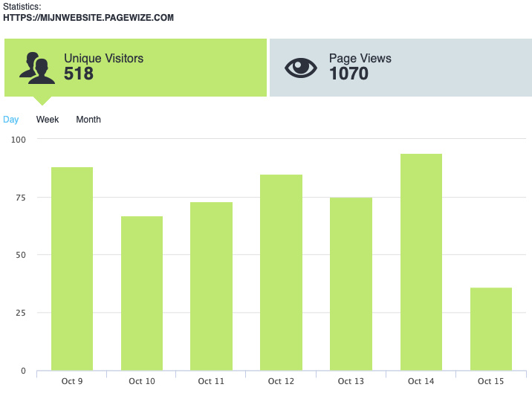
Task: Click the shortest bar for Oct 15
Action: [x=490, y=328]
